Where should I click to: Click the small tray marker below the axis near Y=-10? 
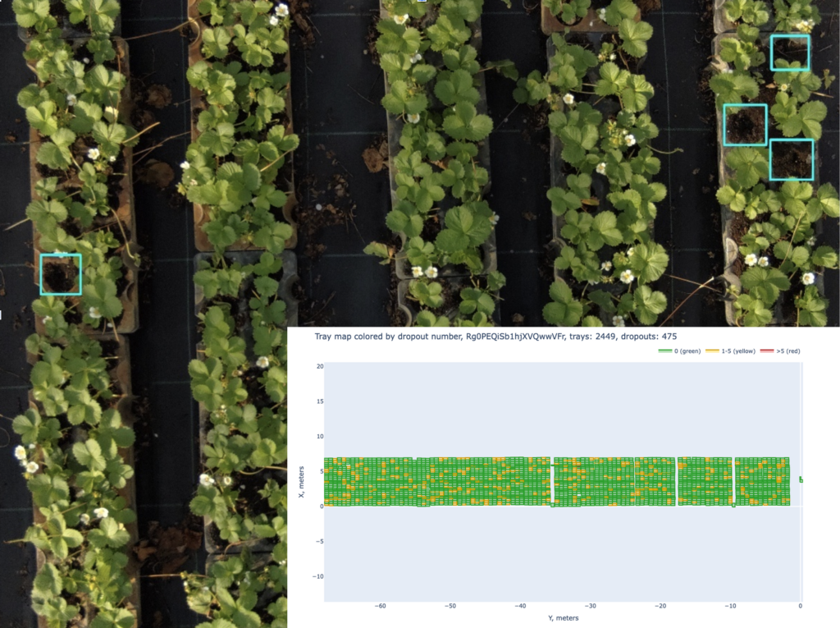(733, 506)
